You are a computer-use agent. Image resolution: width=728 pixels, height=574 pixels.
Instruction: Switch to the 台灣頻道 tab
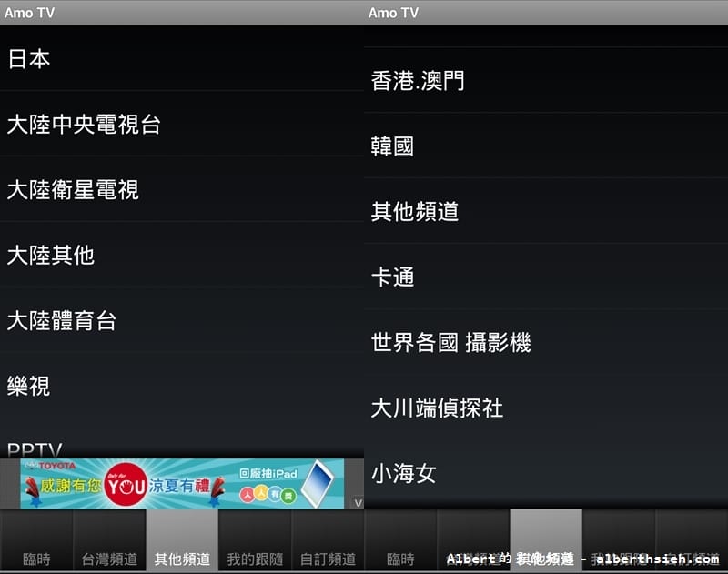tap(109, 540)
